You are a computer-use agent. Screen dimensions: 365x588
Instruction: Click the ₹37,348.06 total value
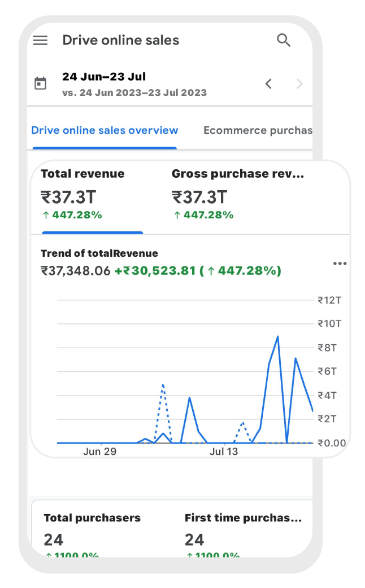(76, 270)
